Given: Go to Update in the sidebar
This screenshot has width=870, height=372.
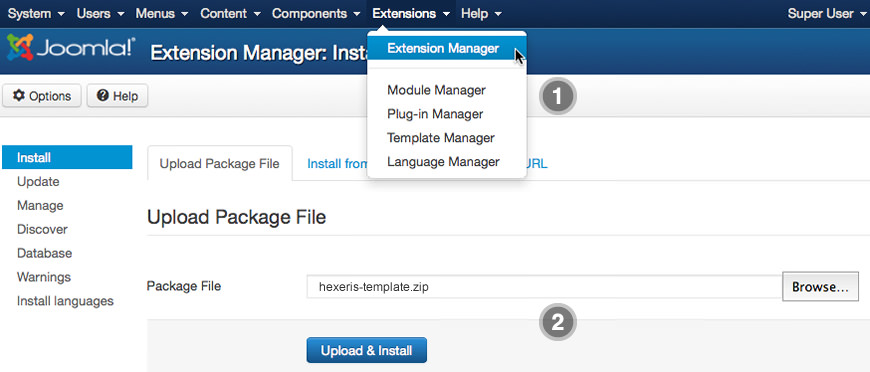Looking at the screenshot, I should [x=38, y=182].
